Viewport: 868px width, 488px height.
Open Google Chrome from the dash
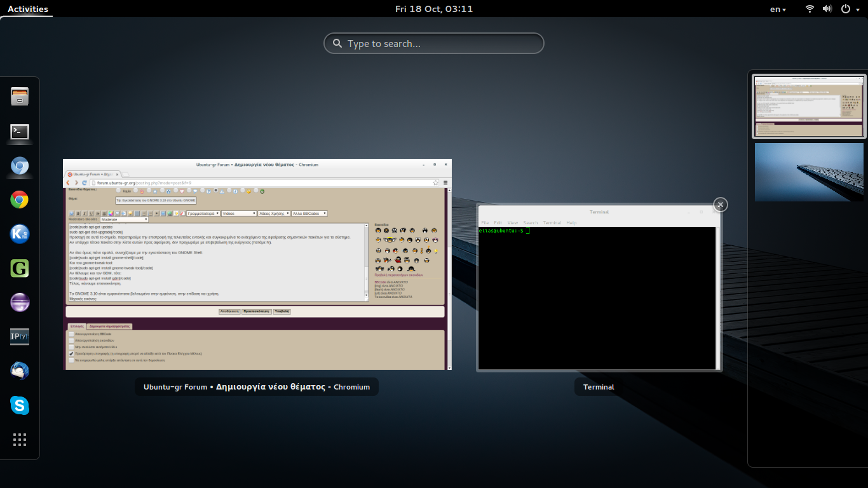(x=20, y=200)
